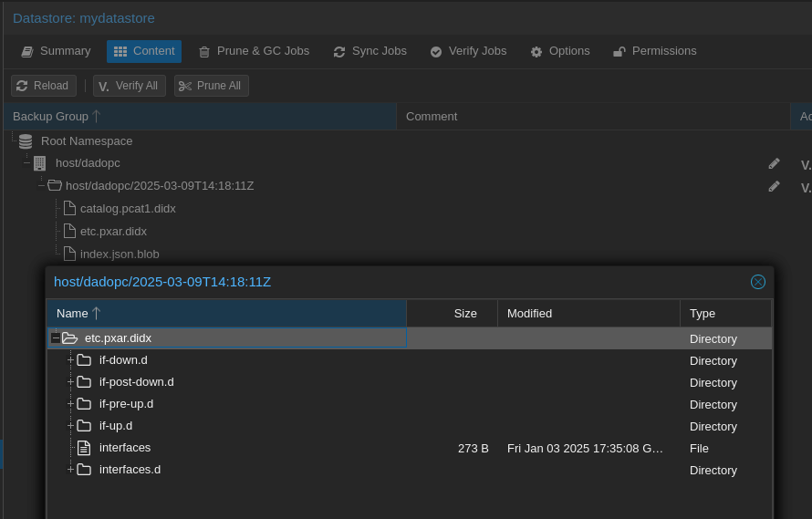Screen dimensions: 812x519
Task: Click the Verify All button
Action: [130, 86]
